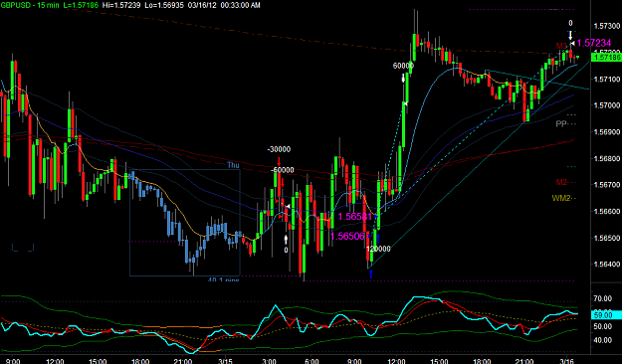Click the 6:00 time axis label
Screen dimensions: 622x364
point(311,361)
